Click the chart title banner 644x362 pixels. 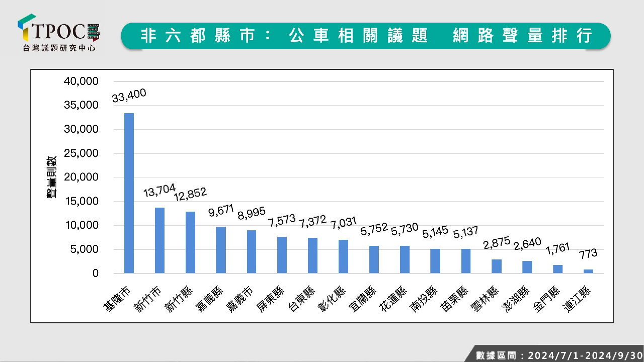point(366,36)
